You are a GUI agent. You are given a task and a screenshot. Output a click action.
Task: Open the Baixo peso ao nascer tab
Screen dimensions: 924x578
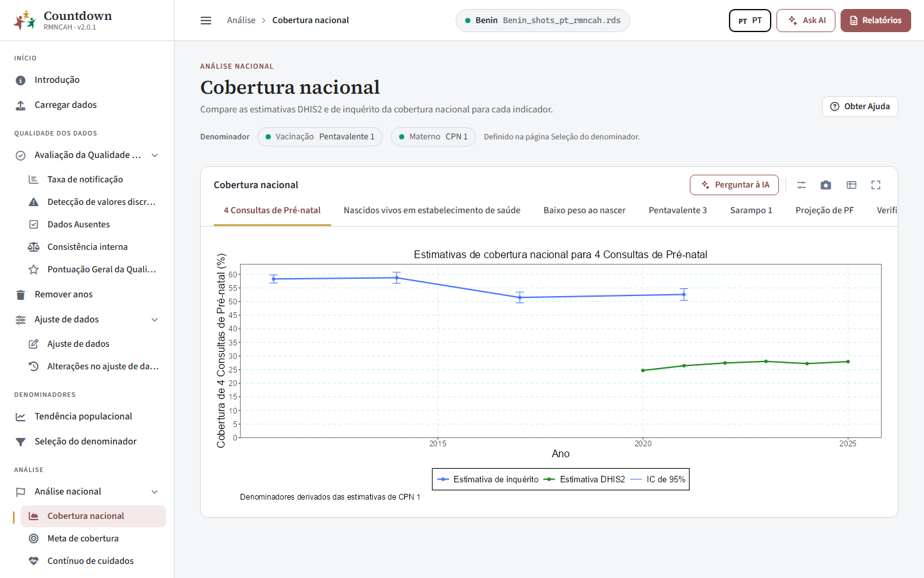585,211
